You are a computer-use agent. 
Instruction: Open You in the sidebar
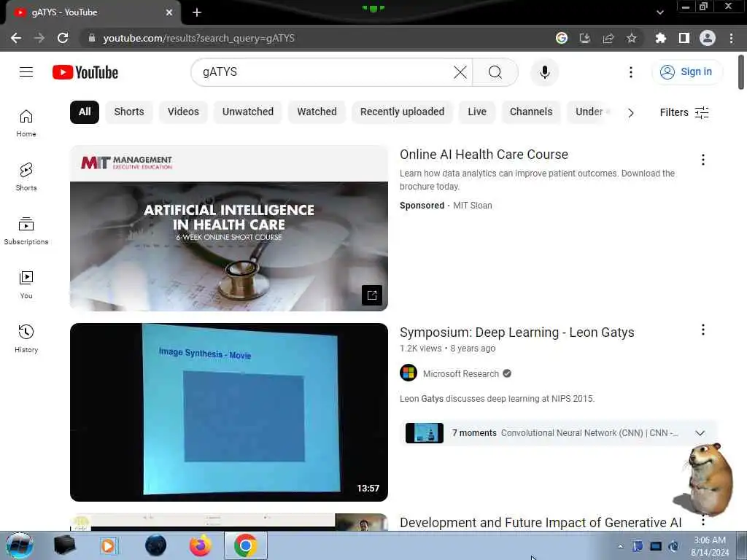point(26,285)
